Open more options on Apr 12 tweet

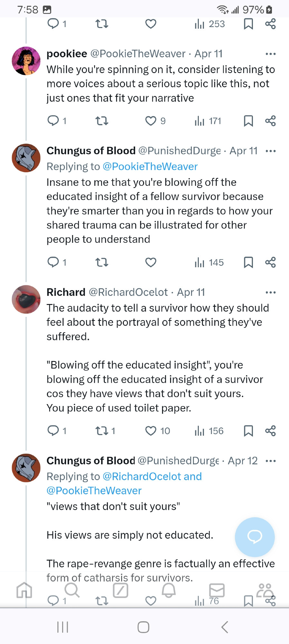(x=270, y=461)
